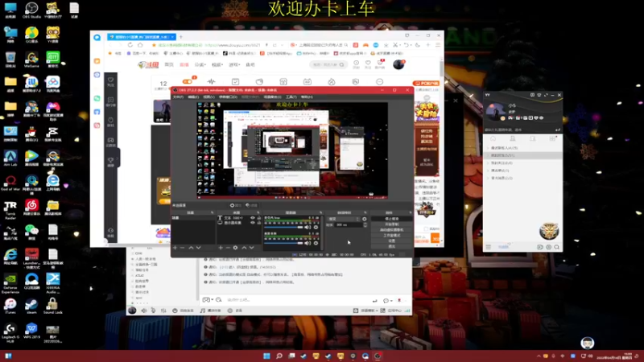
Task: Toggle the microphone icon in YY channel bar
Action: click(153, 311)
